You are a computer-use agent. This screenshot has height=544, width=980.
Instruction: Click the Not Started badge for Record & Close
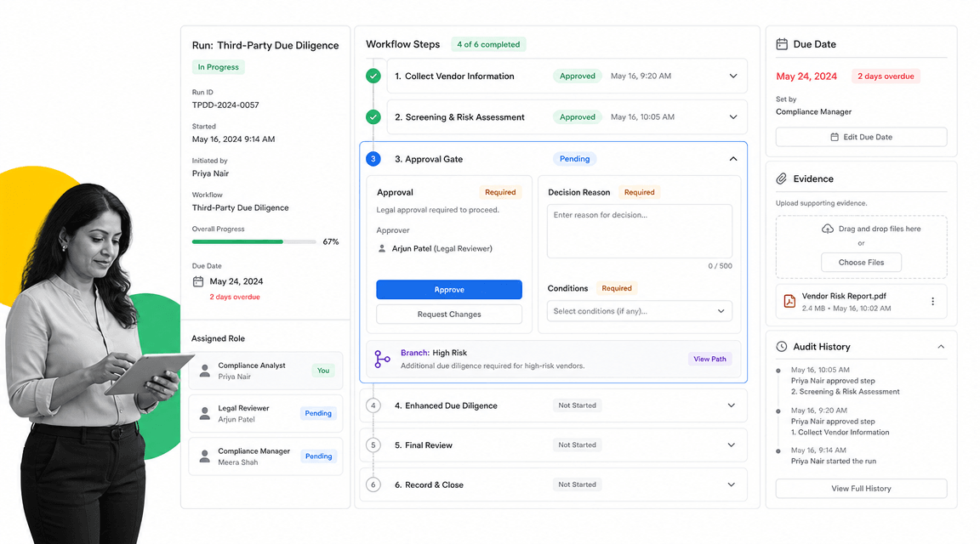[x=577, y=484]
